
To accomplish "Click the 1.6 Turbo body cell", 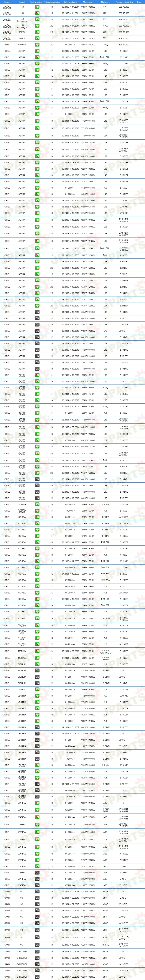I will tap(106, 618).
